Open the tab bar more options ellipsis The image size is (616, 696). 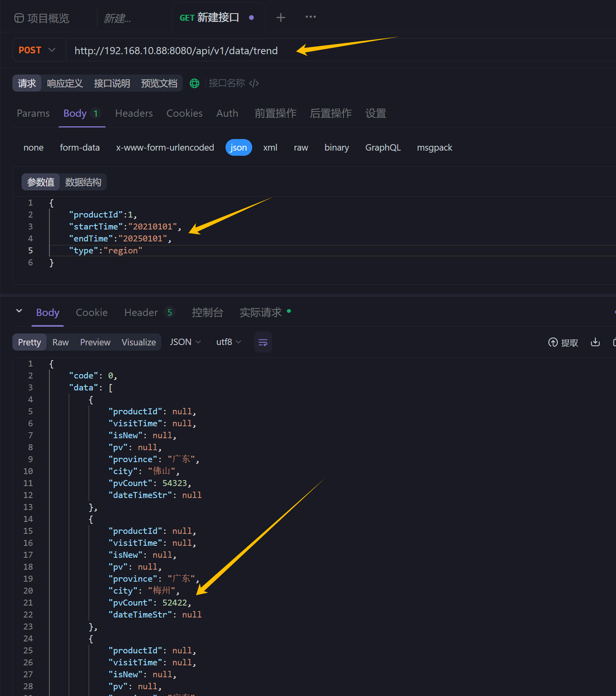tap(310, 17)
